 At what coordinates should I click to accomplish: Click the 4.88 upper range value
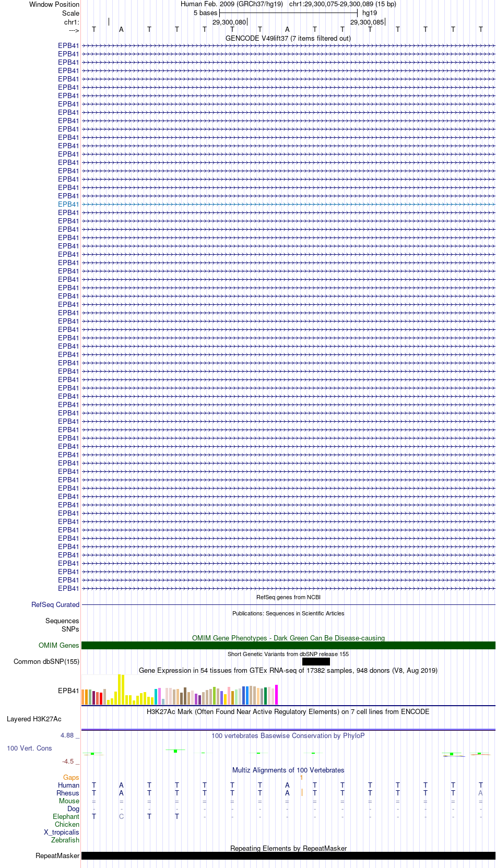point(67,735)
